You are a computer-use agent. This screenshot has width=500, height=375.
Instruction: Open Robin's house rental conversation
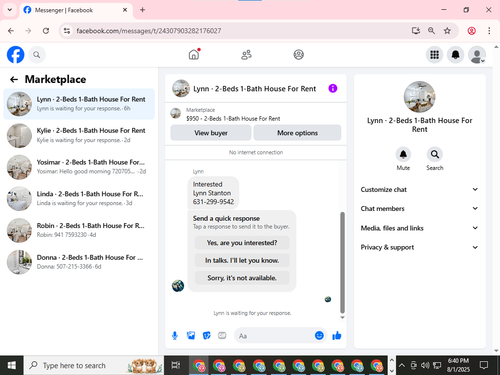coord(79,230)
